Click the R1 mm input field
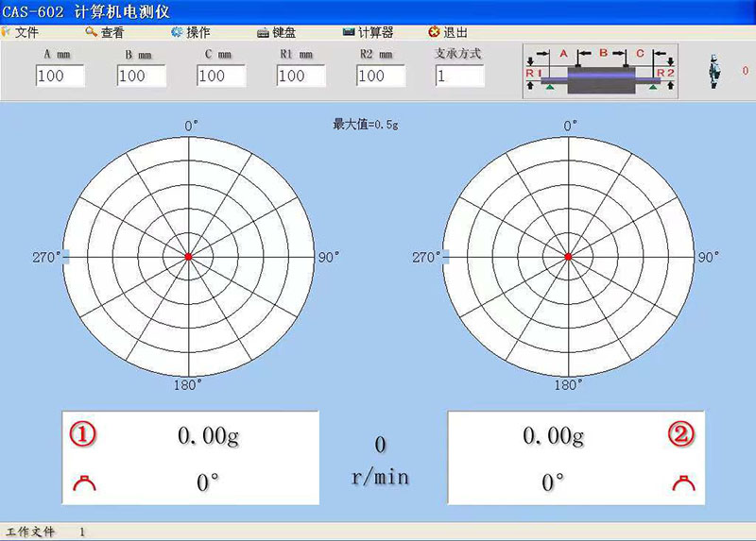 [301, 76]
